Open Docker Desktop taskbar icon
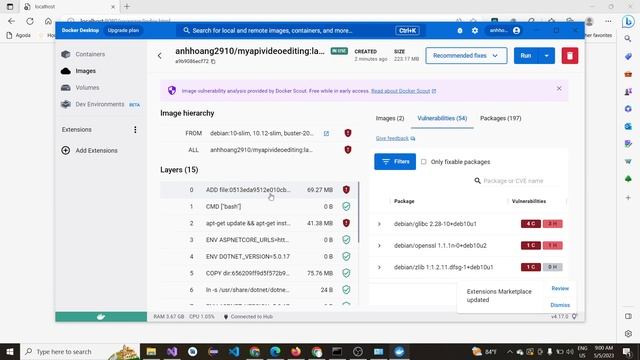 [x=399, y=351]
